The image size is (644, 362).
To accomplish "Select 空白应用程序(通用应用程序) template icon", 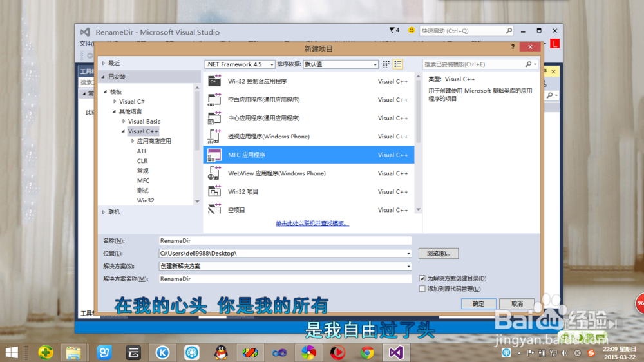I will coord(214,99).
